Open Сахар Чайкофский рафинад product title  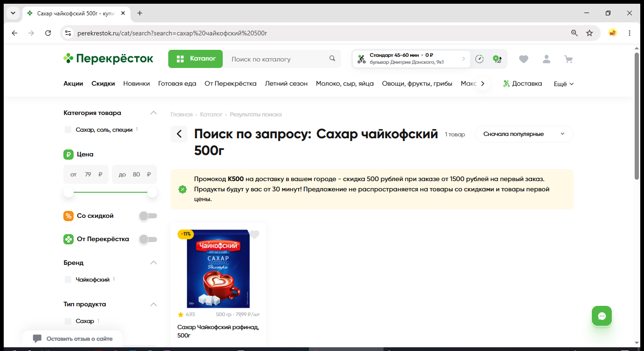pyautogui.click(x=218, y=331)
